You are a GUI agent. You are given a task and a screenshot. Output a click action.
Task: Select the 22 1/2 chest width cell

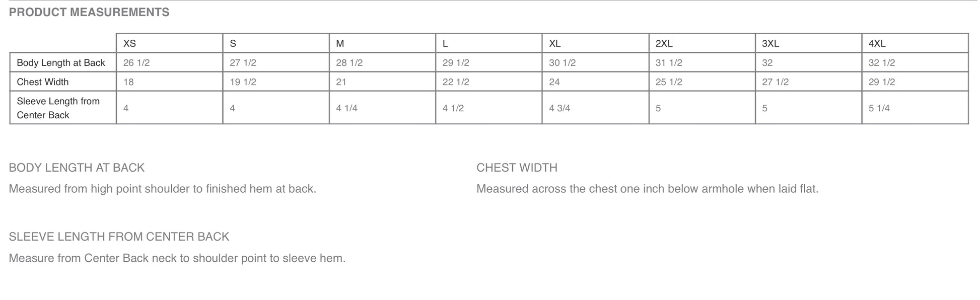coord(456,82)
